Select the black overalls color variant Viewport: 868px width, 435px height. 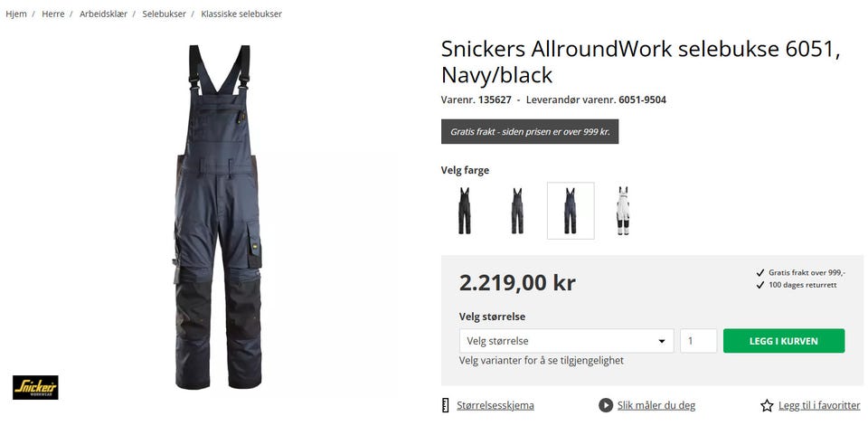pos(465,211)
